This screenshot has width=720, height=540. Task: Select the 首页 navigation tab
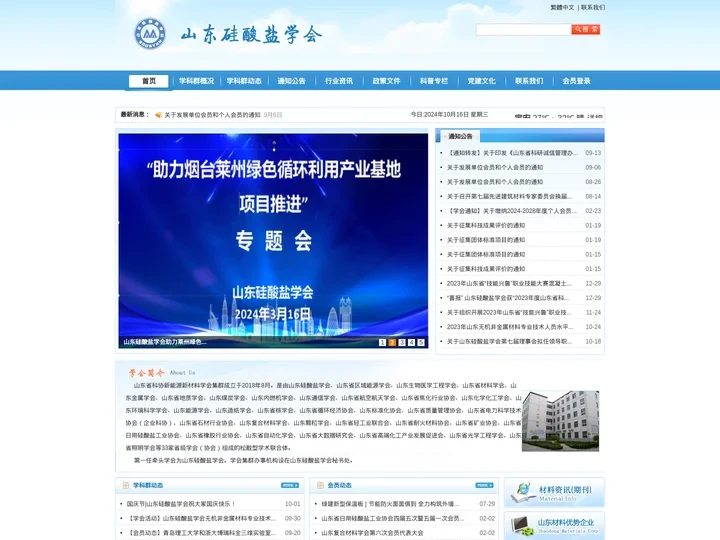[x=149, y=81]
